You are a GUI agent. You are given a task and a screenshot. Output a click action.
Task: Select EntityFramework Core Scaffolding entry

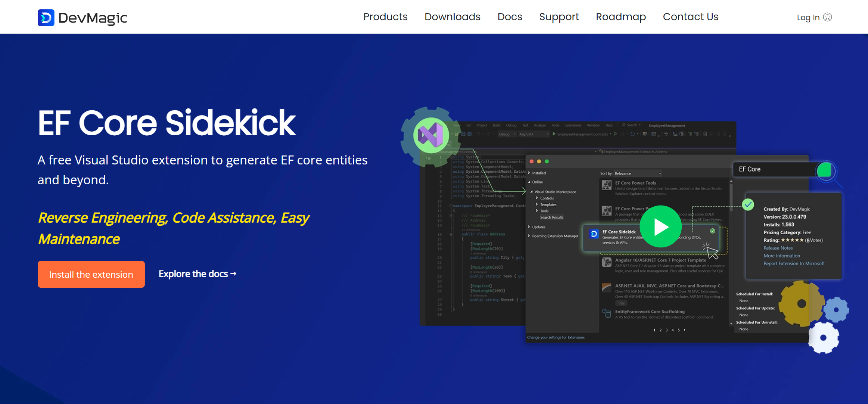coord(665,314)
